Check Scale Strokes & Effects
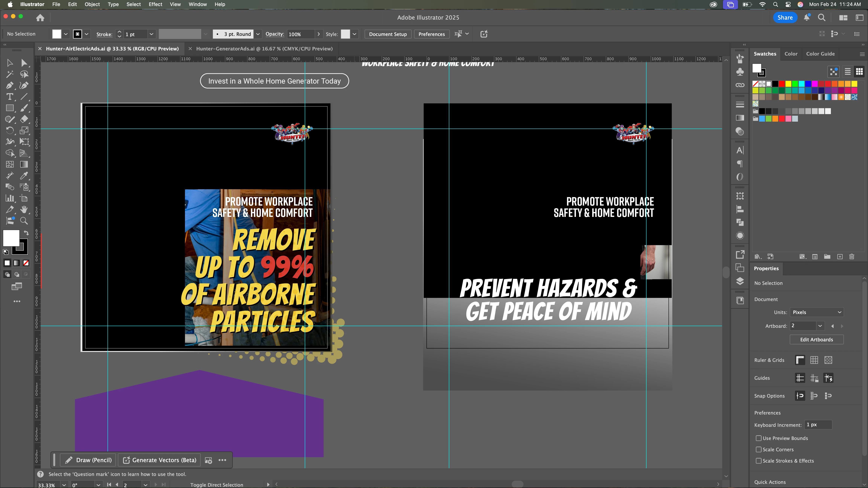This screenshot has width=868, height=488. point(759,461)
